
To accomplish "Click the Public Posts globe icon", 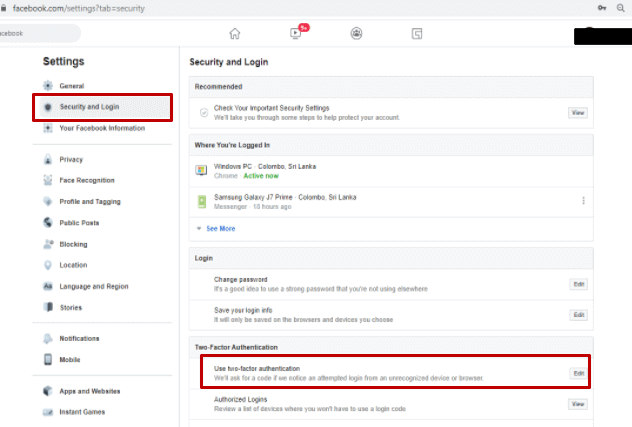I will (48, 223).
